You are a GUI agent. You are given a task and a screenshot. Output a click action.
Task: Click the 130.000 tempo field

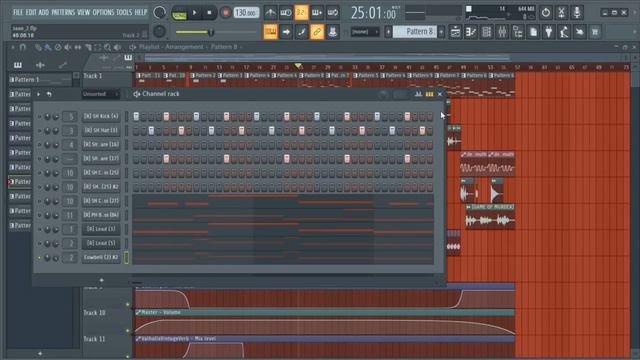[x=246, y=13]
